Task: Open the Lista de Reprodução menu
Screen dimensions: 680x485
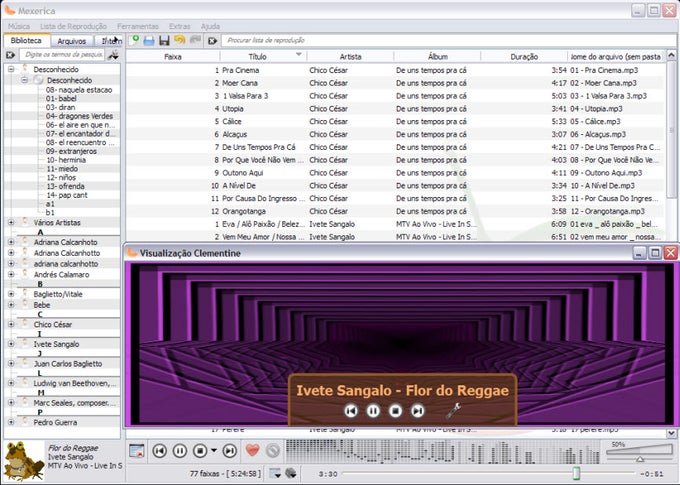Action: pos(73,26)
